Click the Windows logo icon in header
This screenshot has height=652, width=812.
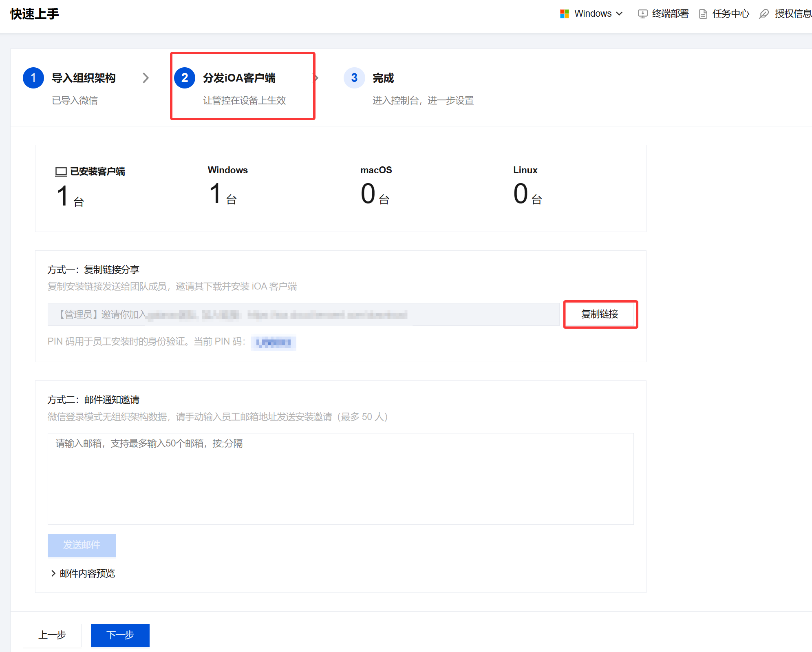(x=564, y=14)
